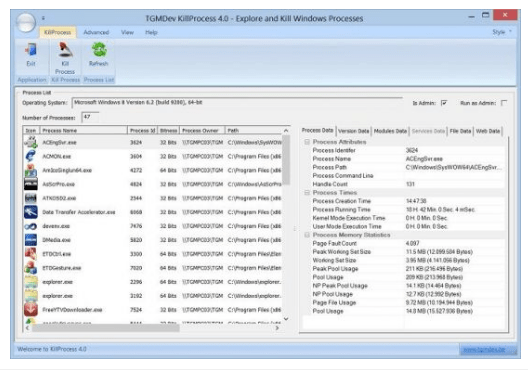
Task: Switch to the File Data tab
Action: (460, 131)
